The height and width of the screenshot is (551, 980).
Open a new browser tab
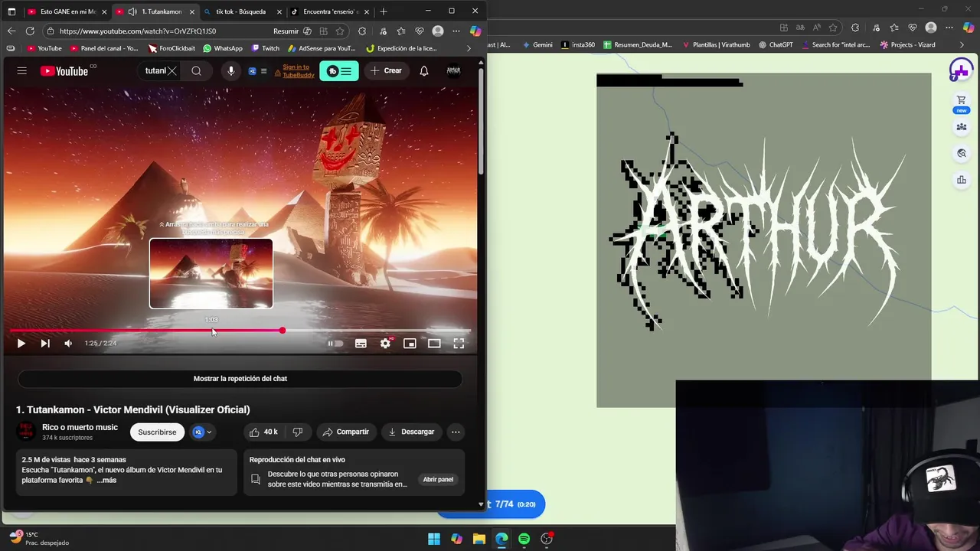384,11
